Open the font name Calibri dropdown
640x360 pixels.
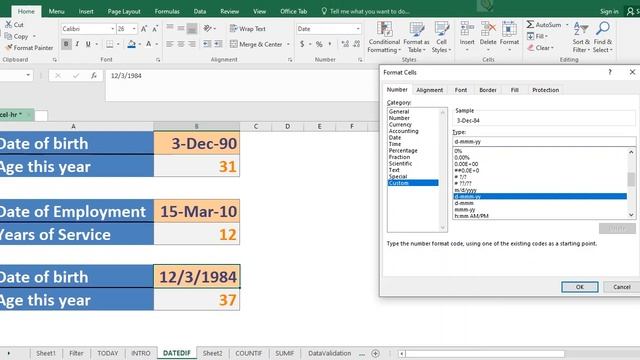click(113, 29)
